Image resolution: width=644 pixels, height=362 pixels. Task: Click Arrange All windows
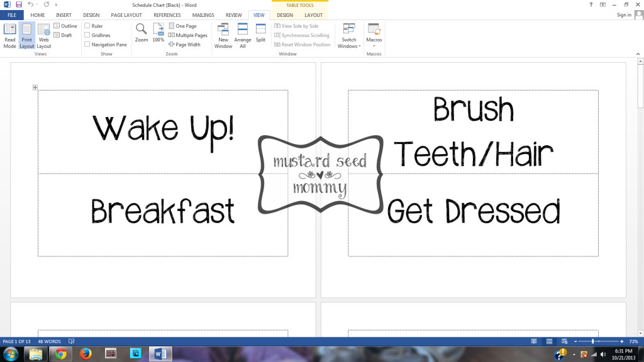(x=242, y=36)
